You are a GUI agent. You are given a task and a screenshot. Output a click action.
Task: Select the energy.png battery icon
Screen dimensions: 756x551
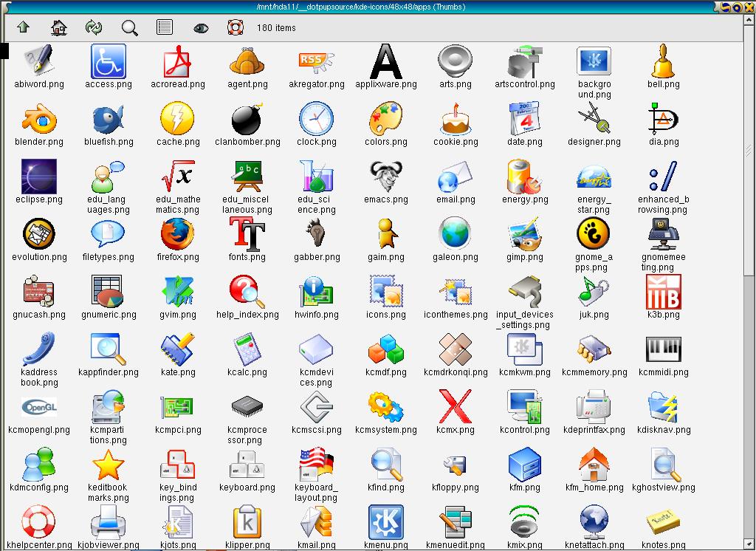525,177
